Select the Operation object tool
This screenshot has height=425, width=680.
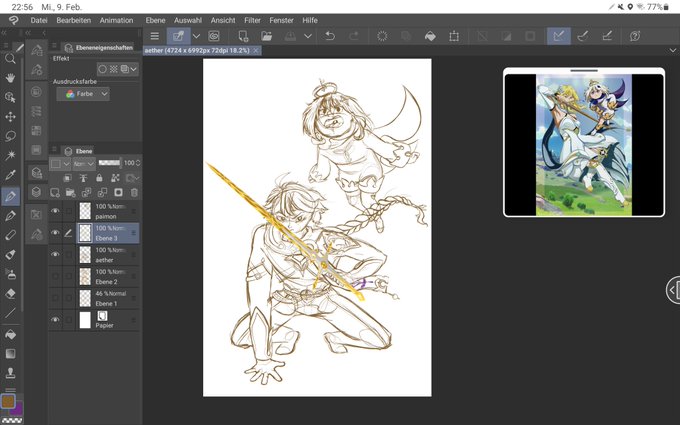[x=10, y=97]
